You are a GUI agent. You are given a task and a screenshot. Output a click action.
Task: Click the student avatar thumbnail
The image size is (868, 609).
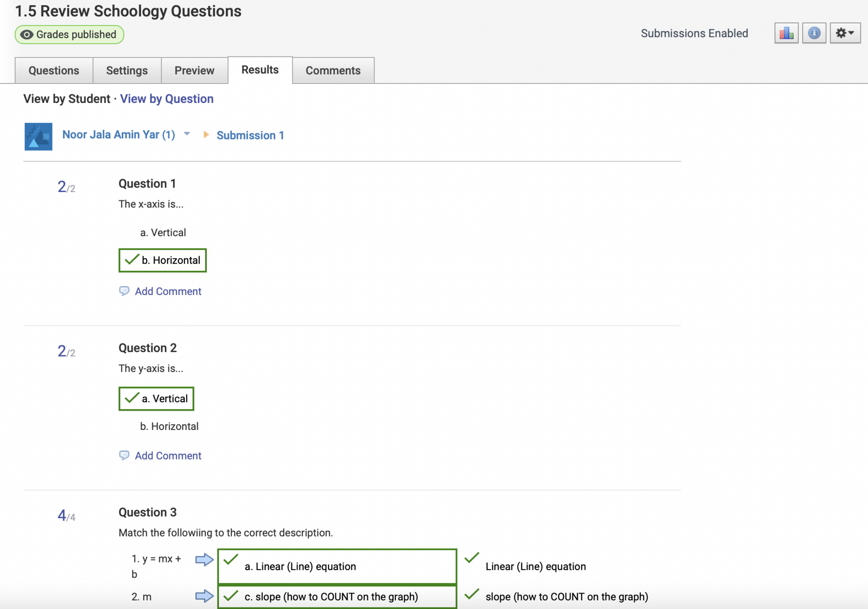(x=38, y=136)
